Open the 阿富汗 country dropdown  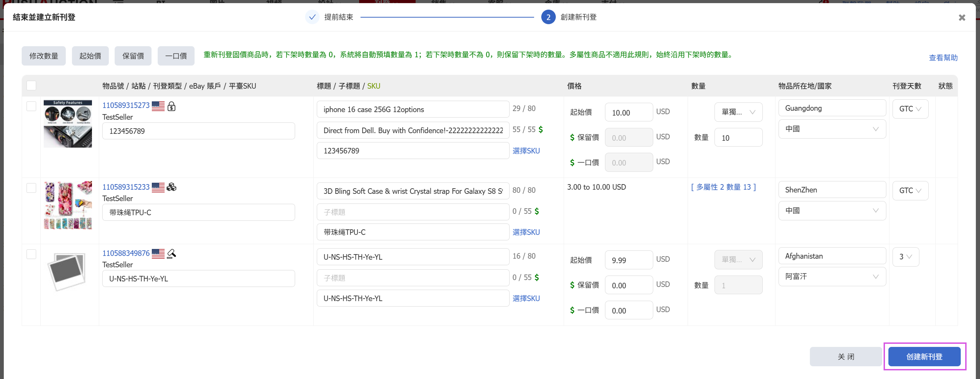tap(832, 277)
